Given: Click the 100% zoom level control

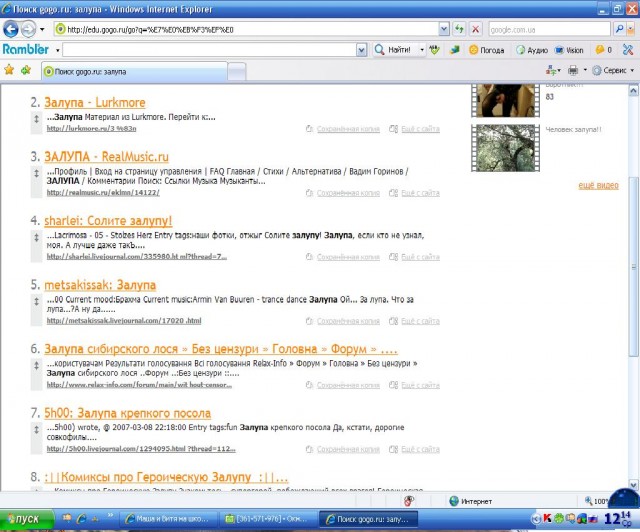Looking at the screenshot, I should tap(596, 501).
